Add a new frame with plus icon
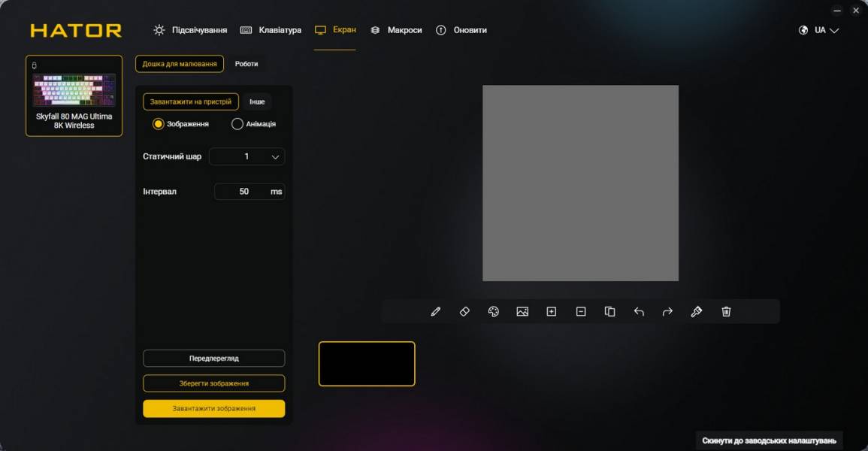 [551, 311]
